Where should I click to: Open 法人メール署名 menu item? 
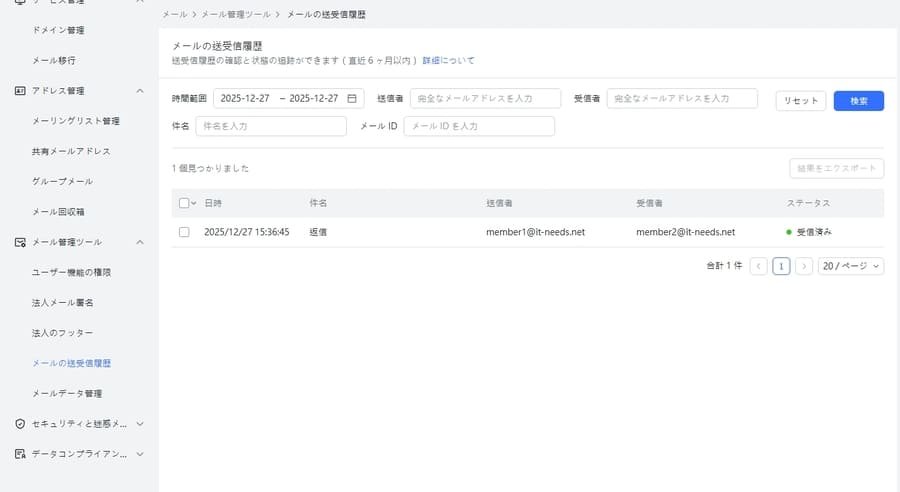63,303
